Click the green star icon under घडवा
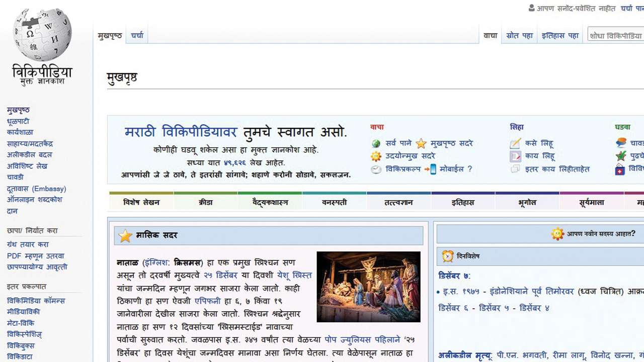Viewport: 644px width, 362px height. [621, 156]
